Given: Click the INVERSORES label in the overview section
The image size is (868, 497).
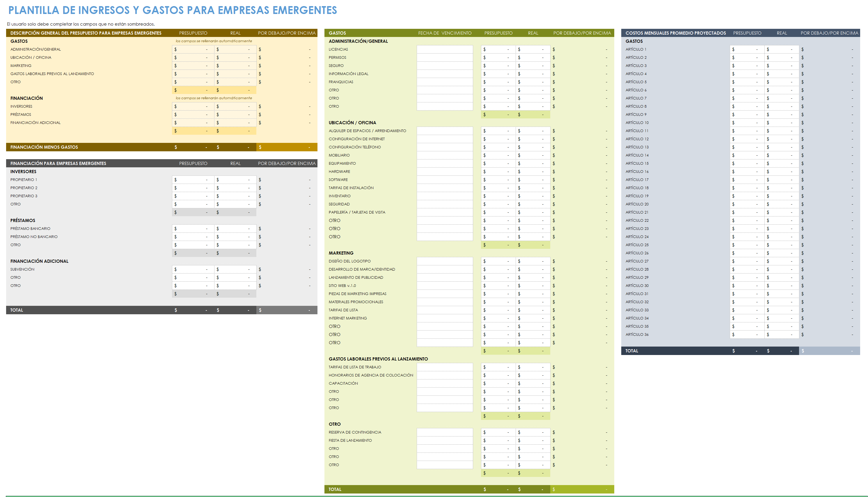Looking at the screenshot, I should coord(21,106).
